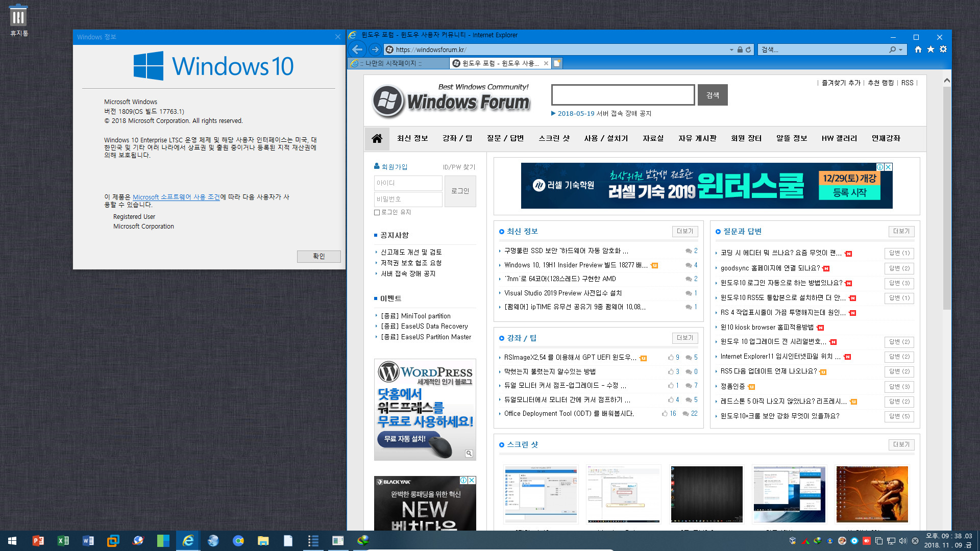Click the RSS link
Viewport: 980px width, 551px height.
pyautogui.click(x=907, y=83)
